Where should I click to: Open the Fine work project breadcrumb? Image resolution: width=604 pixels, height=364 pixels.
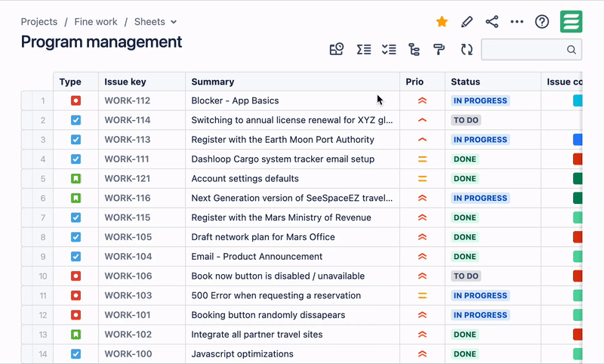click(x=96, y=22)
